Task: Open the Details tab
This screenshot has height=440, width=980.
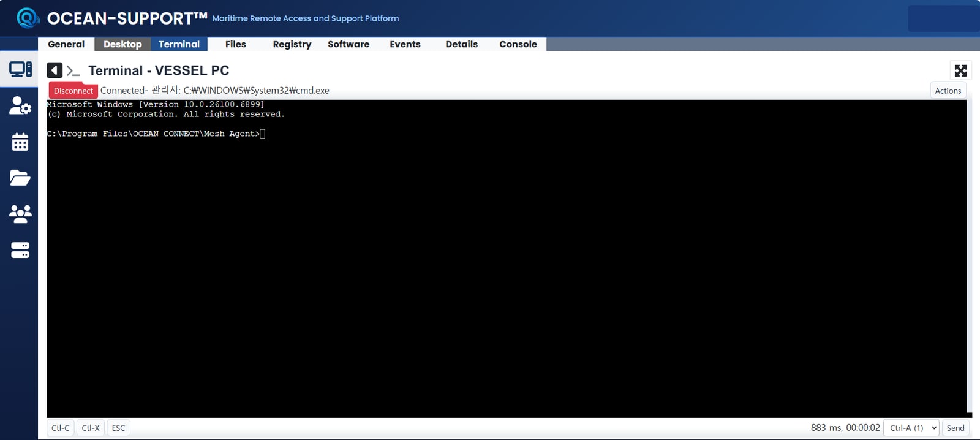Action: (461, 44)
